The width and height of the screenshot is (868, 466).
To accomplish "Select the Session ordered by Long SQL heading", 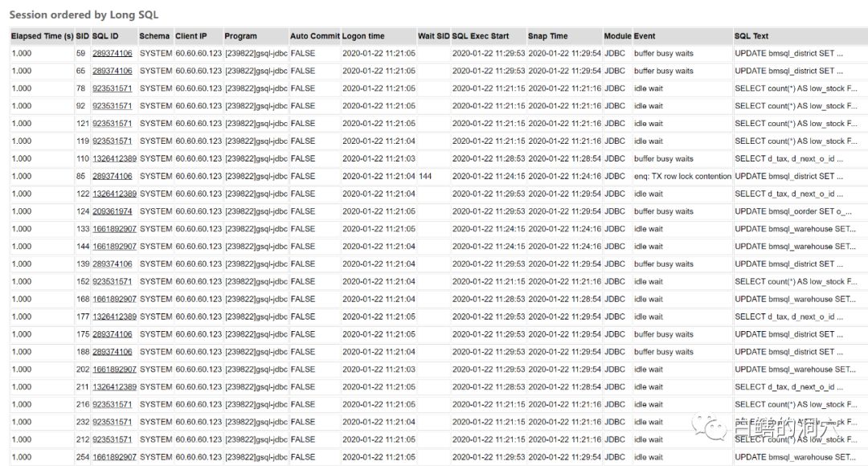I will click(x=84, y=15).
